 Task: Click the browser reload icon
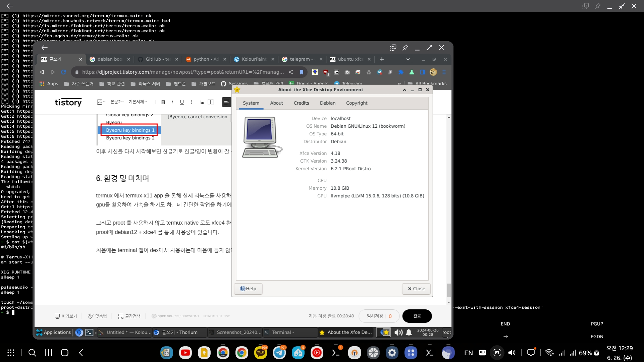point(63,72)
